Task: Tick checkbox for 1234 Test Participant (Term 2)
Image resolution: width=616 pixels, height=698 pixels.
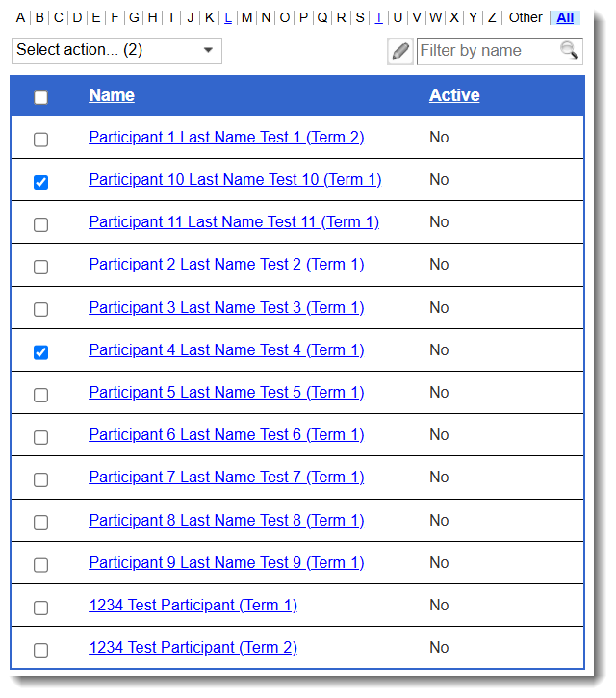Action: [x=40, y=650]
